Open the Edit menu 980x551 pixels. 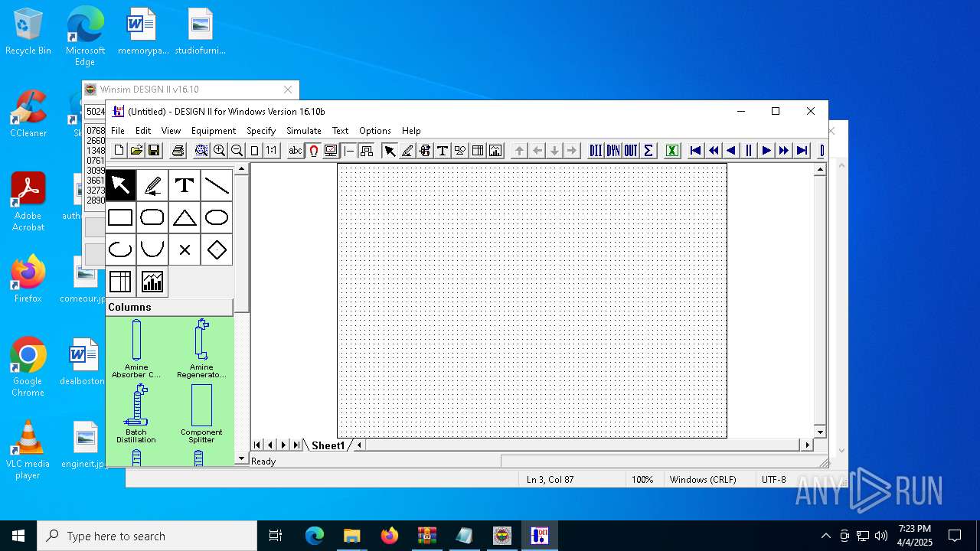point(143,131)
